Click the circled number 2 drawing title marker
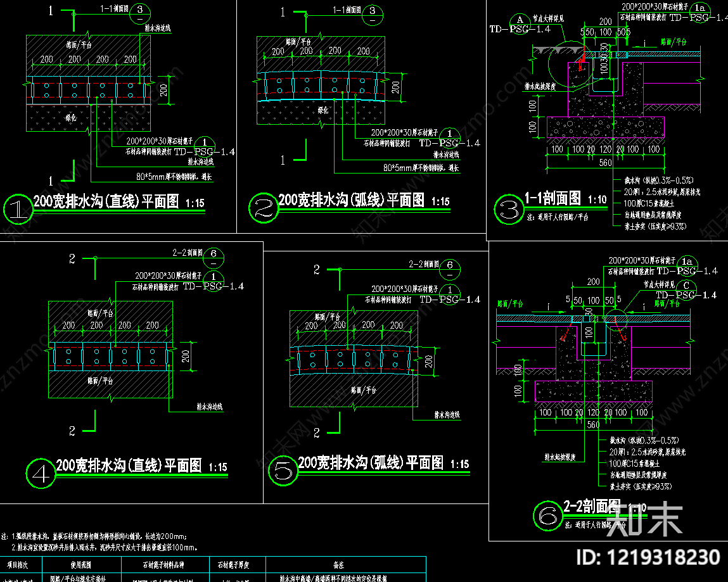 pos(263,208)
